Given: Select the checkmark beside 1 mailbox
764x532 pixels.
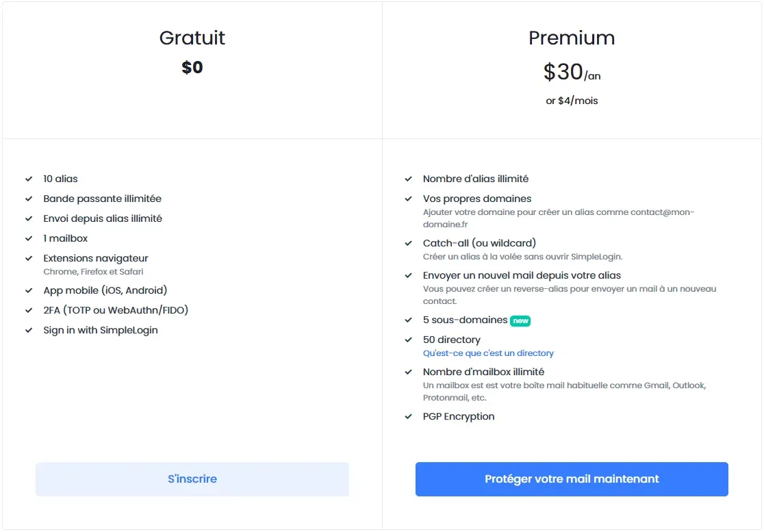Looking at the screenshot, I should click(29, 238).
